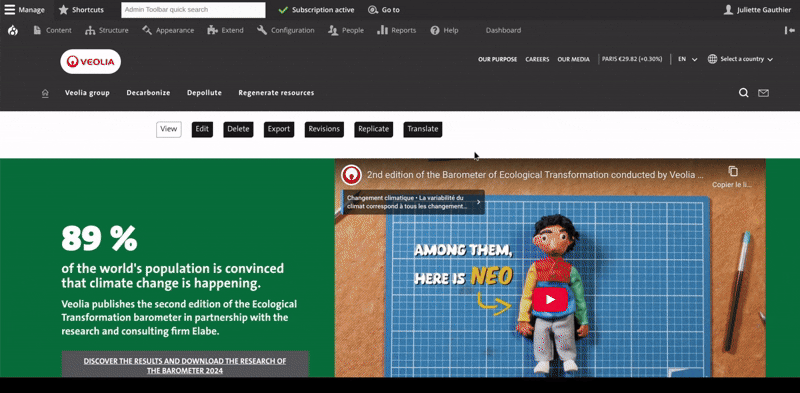
Task: Click the globe icon beside Select a country
Action: click(712, 59)
